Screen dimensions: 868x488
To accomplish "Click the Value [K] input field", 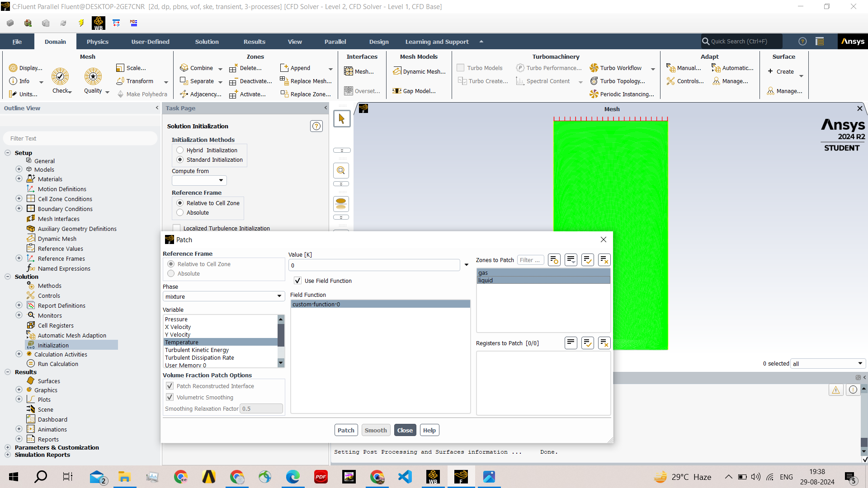I will pyautogui.click(x=374, y=265).
